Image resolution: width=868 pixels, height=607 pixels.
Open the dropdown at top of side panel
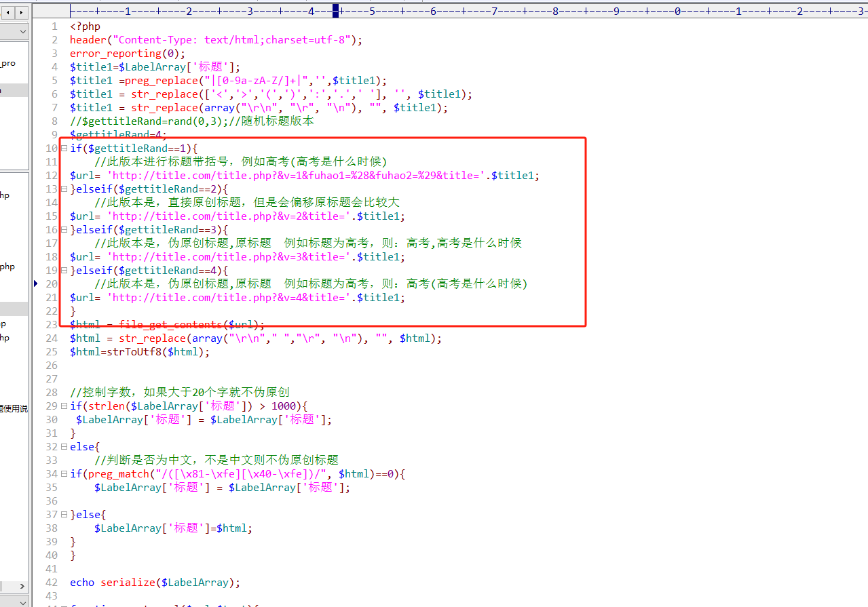22,32
